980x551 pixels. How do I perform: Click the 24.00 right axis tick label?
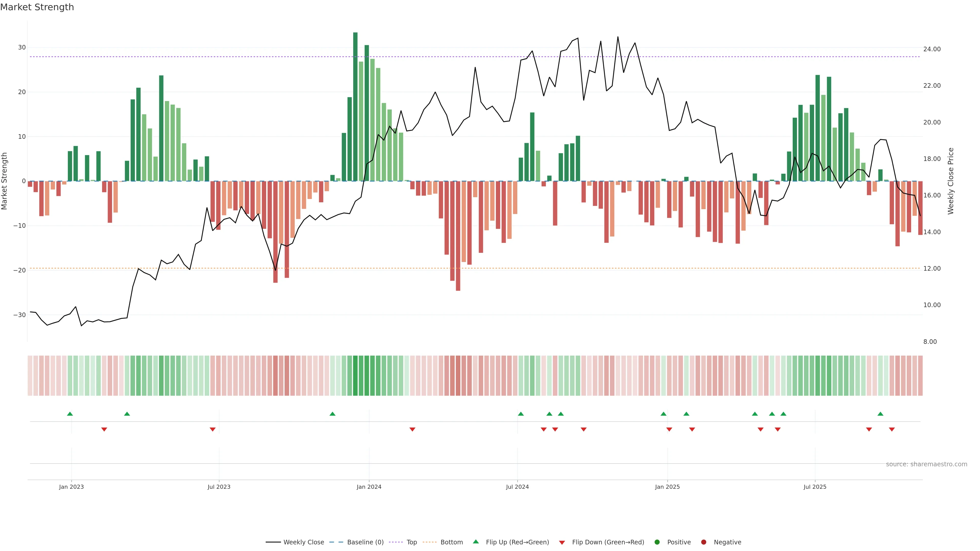point(932,49)
